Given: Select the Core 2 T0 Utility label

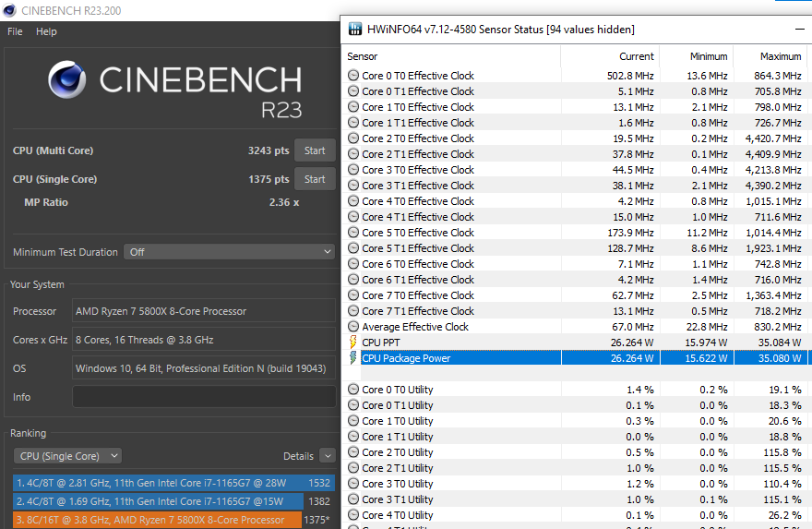Looking at the screenshot, I should pyautogui.click(x=397, y=452).
